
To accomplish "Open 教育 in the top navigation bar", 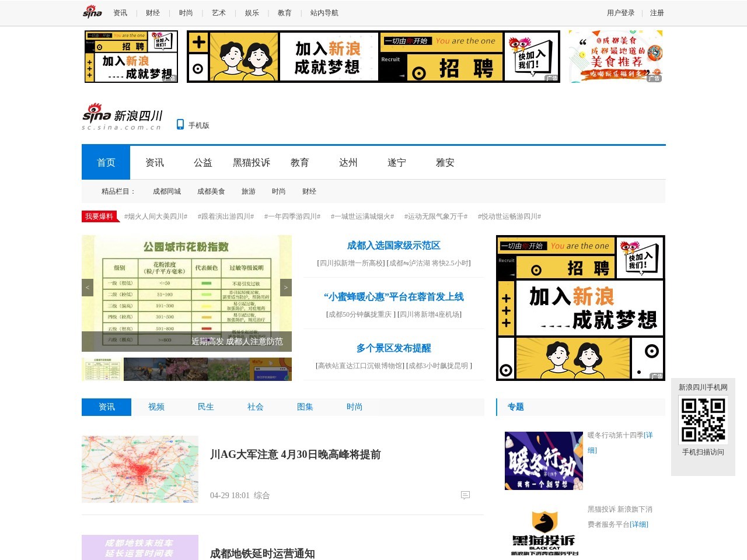I will tap(285, 13).
